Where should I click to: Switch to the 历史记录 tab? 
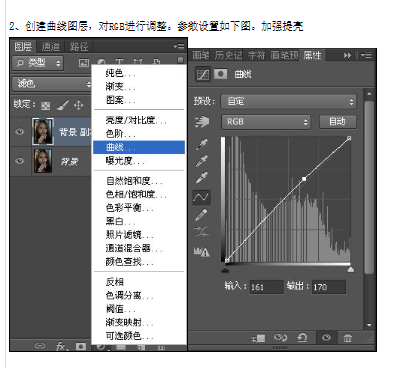coord(228,55)
